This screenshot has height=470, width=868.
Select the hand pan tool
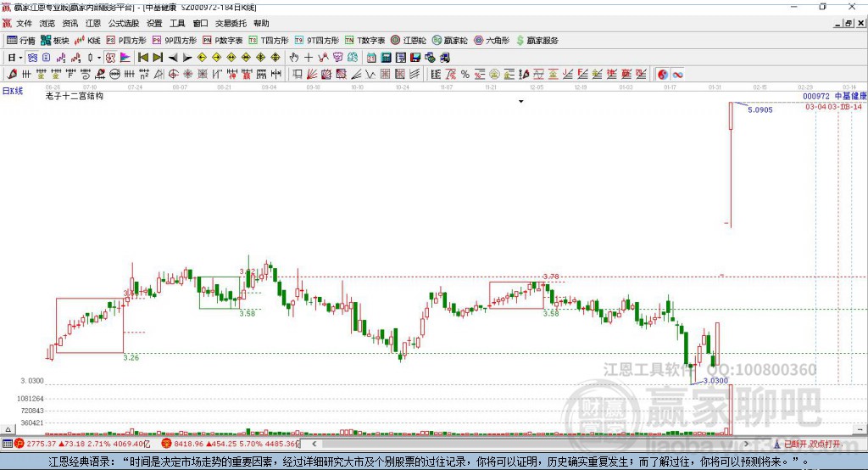(x=294, y=58)
